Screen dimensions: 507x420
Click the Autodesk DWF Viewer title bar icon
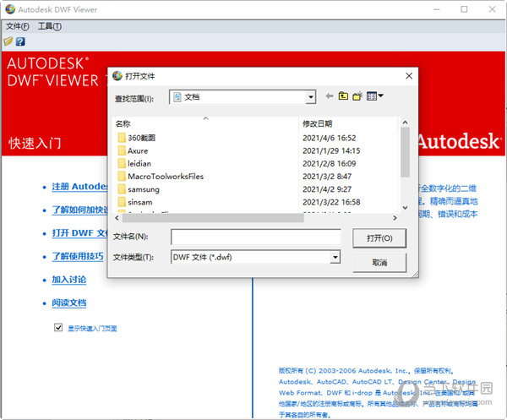pos(10,9)
